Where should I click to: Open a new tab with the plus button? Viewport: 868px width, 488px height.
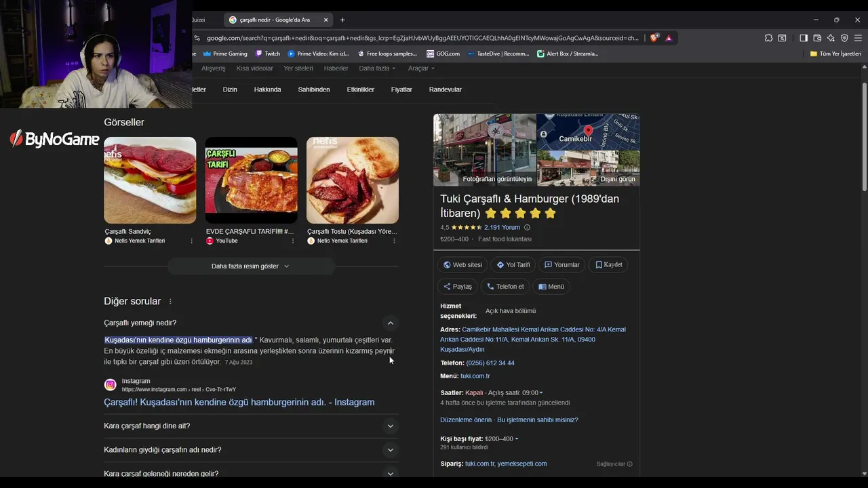[342, 20]
